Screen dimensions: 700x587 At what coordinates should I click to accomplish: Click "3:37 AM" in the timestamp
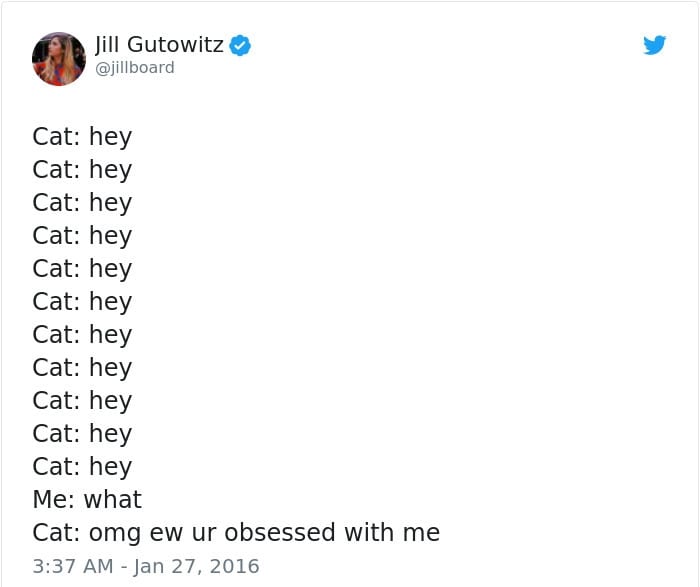click(73, 566)
